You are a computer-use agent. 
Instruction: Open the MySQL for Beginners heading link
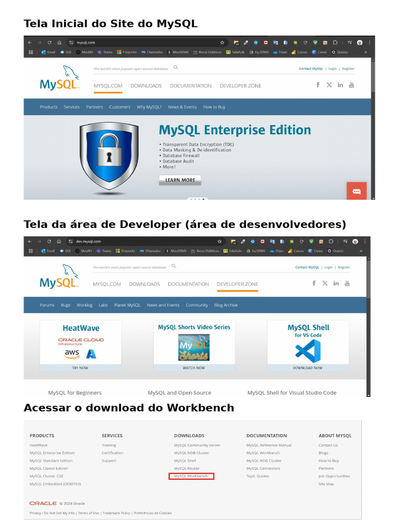pyautogui.click(x=75, y=393)
